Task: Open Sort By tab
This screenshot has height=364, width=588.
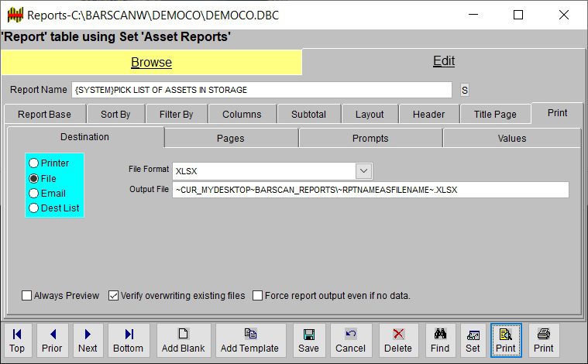Action: [115, 115]
